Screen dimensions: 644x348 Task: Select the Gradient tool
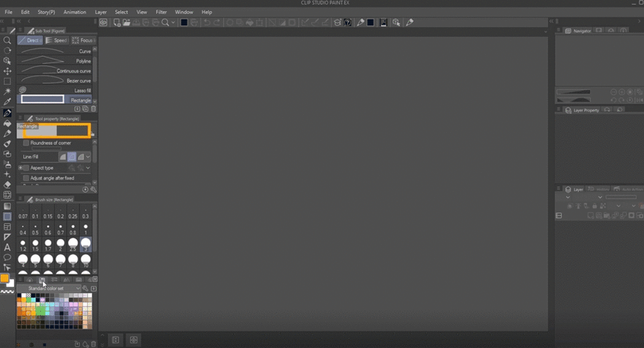[7, 207]
